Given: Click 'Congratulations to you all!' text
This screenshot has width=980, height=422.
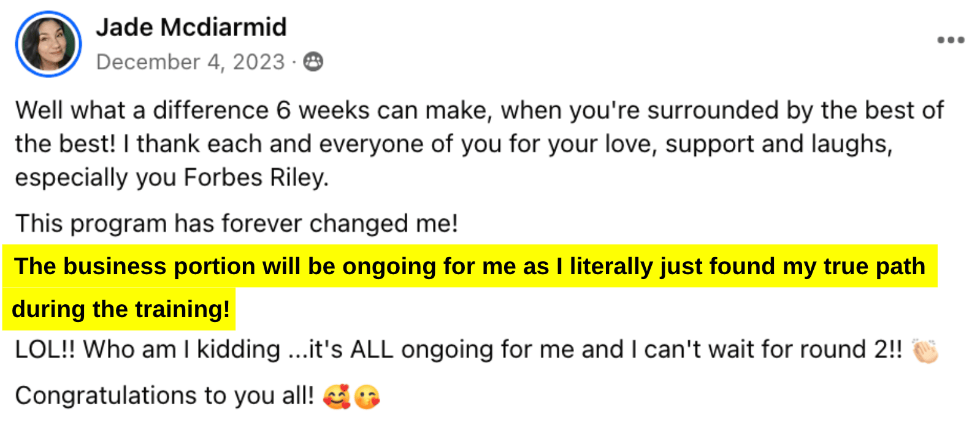Looking at the screenshot, I should (164, 396).
